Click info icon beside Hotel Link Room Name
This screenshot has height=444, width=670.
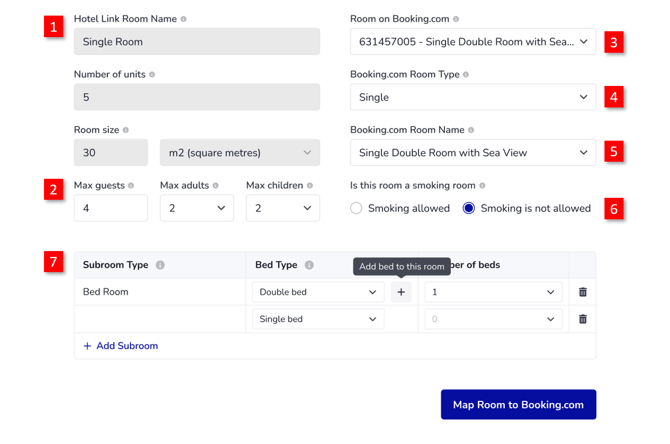(183, 19)
